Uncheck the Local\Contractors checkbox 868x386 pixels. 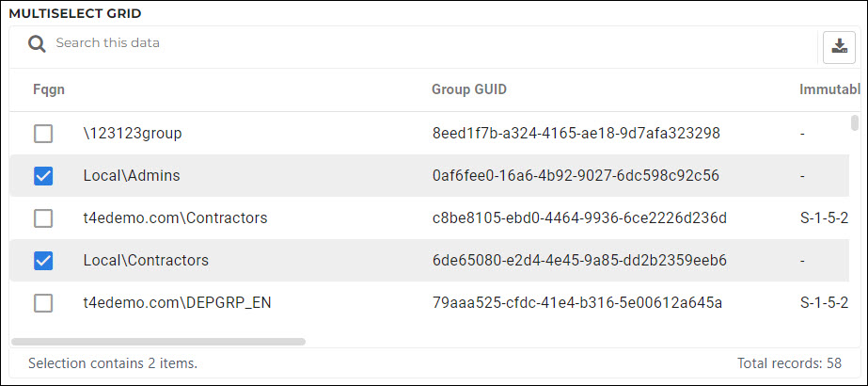[43, 260]
